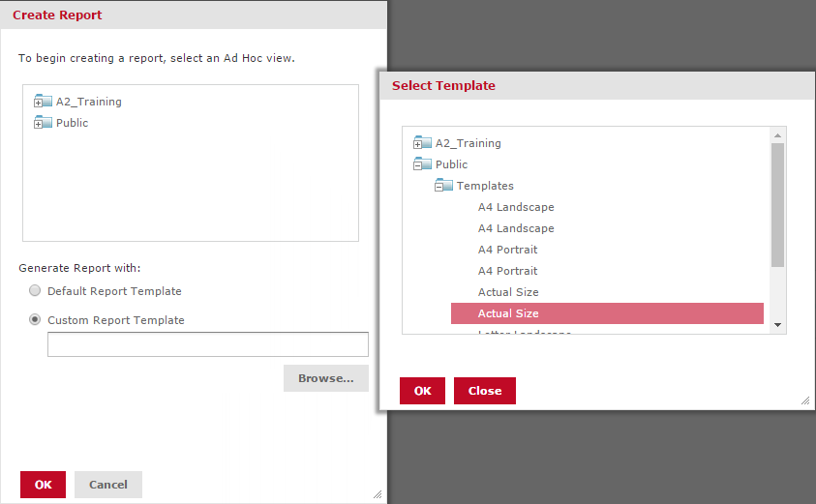Click the custom template path input field
The image size is (816, 504).
tap(207, 344)
